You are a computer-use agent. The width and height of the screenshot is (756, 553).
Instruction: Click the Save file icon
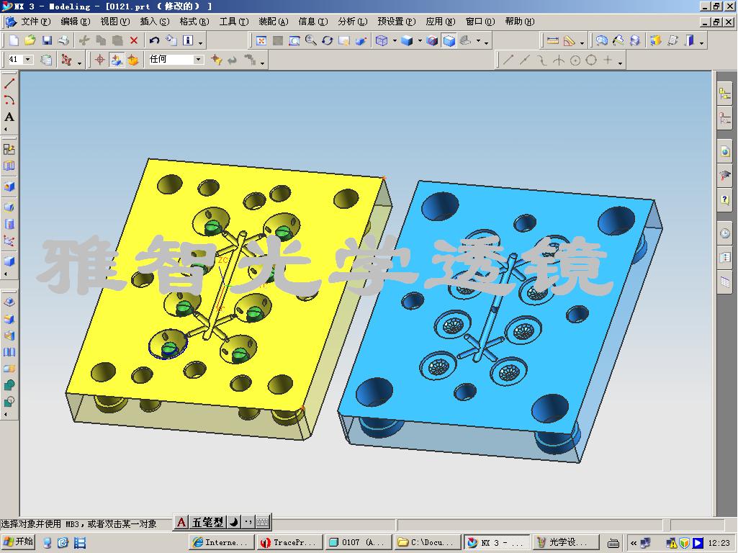[47, 41]
